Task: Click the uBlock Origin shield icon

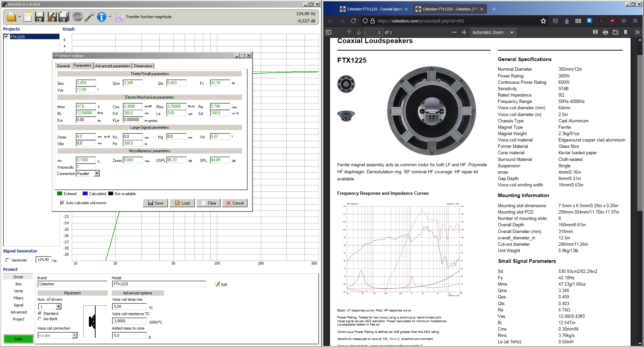Action: [612, 21]
